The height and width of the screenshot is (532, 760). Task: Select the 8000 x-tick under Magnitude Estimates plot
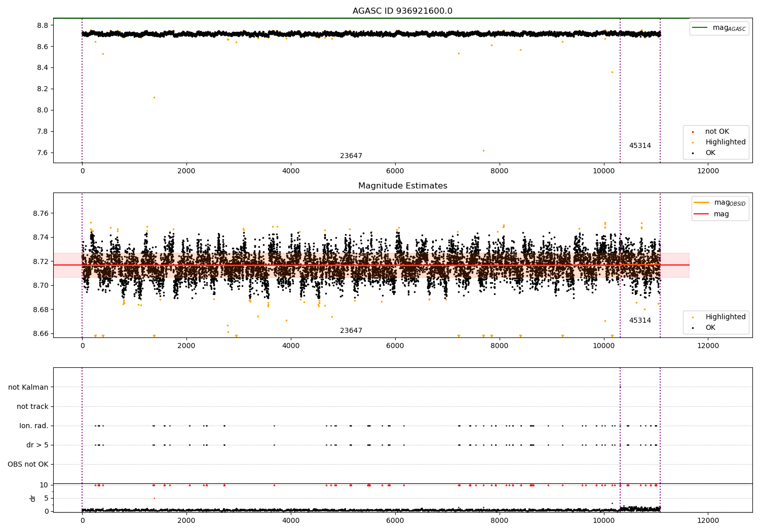(x=500, y=346)
